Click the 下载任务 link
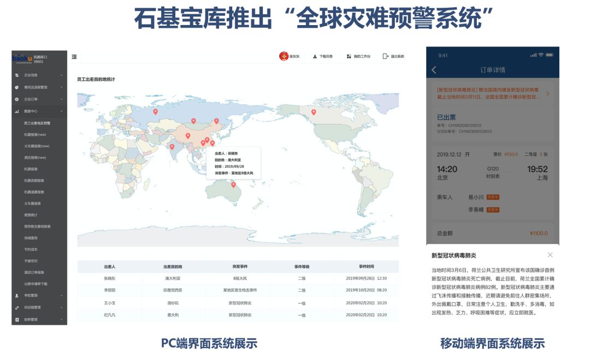 coord(326,56)
